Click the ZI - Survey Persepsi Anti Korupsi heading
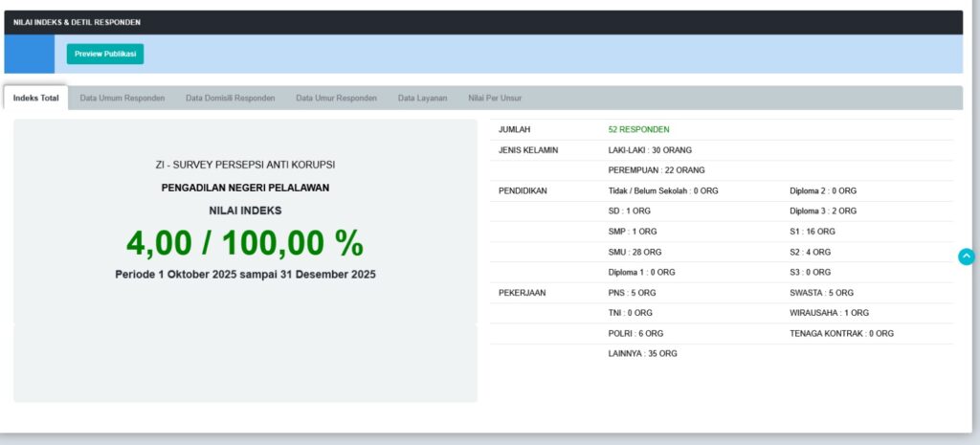 245,165
